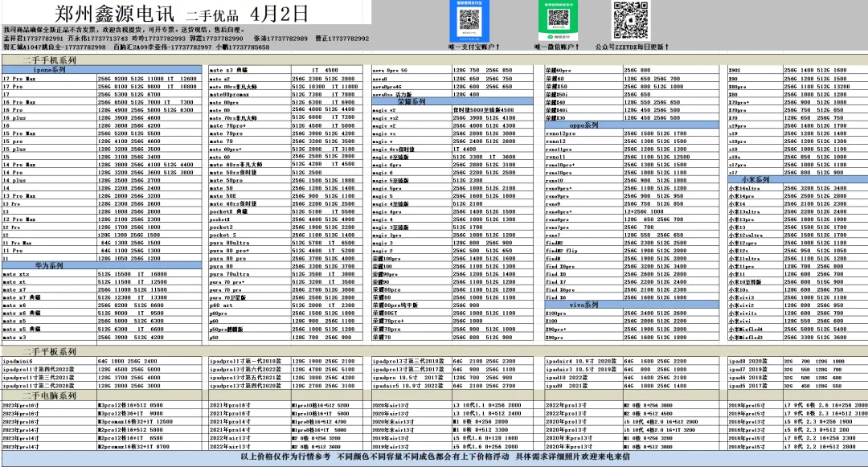Select the ipad8 2020款 cell

[x=755, y=361]
